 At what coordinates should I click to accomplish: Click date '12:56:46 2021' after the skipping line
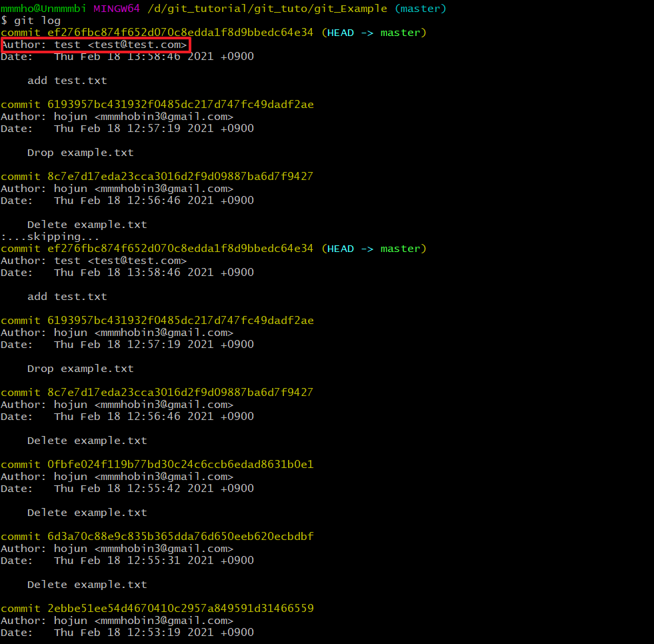170,417
